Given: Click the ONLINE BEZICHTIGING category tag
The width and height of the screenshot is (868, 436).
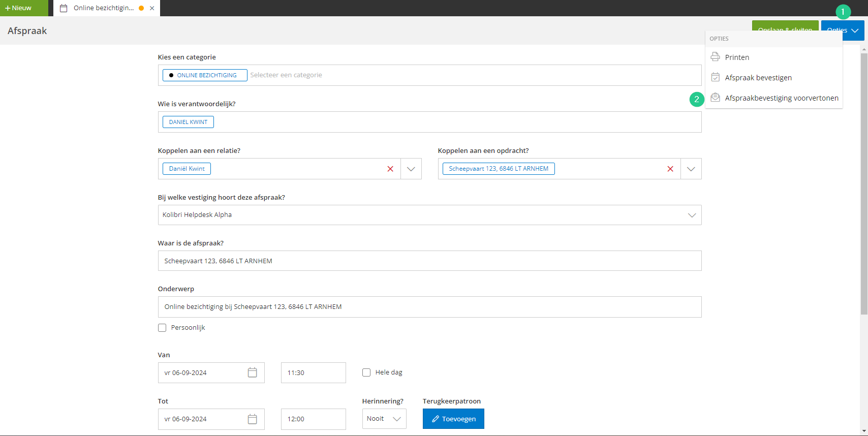Looking at the screenshot, I should point(205,75).
